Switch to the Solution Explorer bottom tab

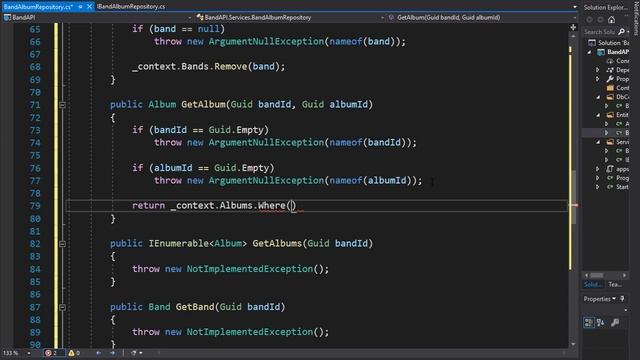[x=593, y=284]
